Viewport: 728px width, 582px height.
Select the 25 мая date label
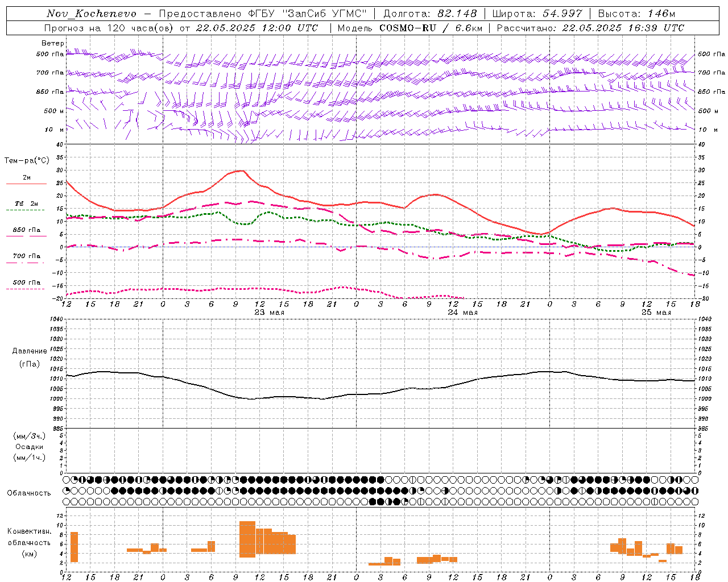[x=656, y=312]
